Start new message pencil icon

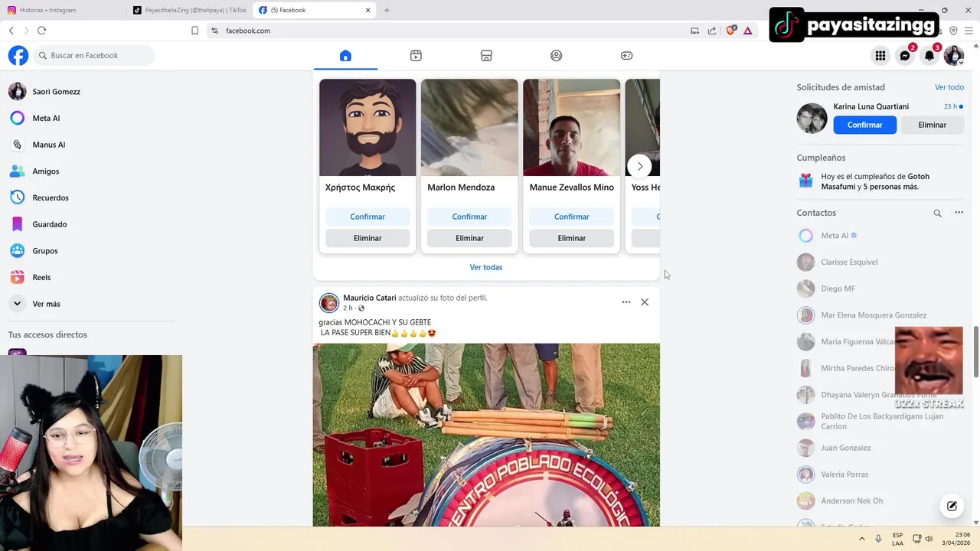[x=952, y=506]
